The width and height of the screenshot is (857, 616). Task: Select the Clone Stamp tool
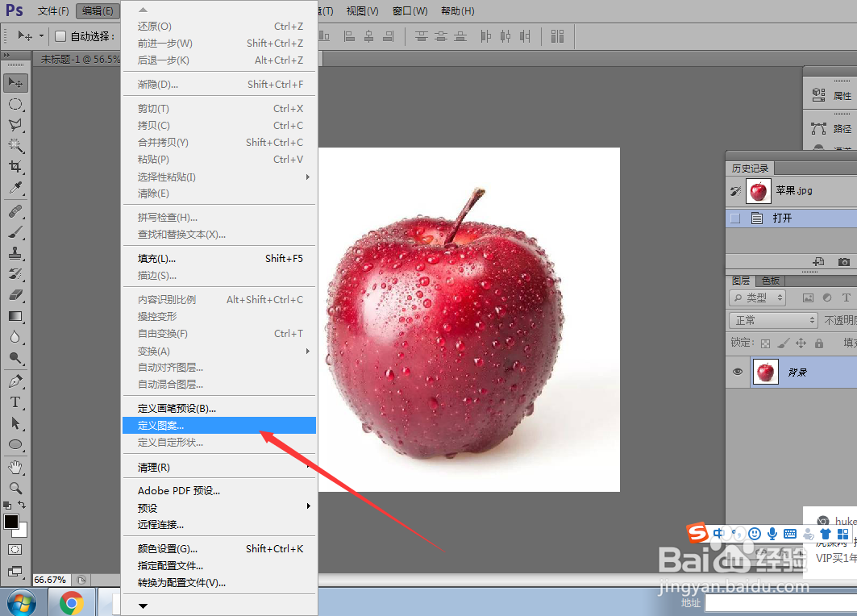[x=15, y=253]
